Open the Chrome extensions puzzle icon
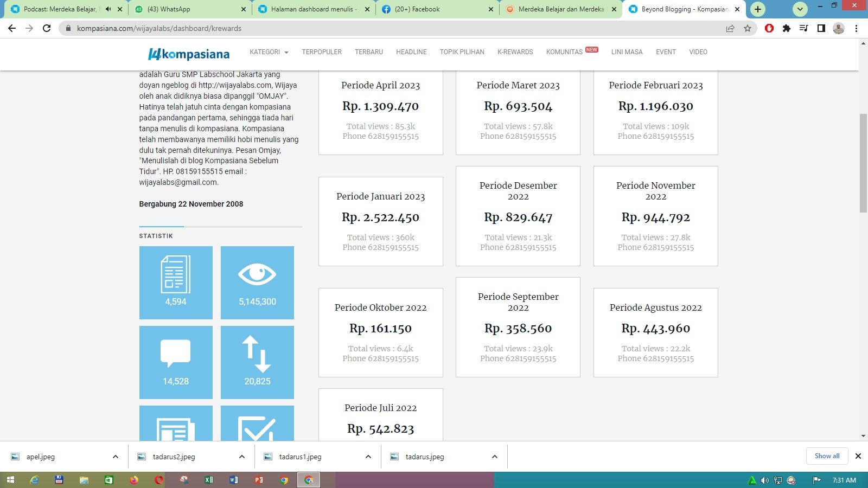Screen dimensions: 868x488 click(x=787, y=28)
